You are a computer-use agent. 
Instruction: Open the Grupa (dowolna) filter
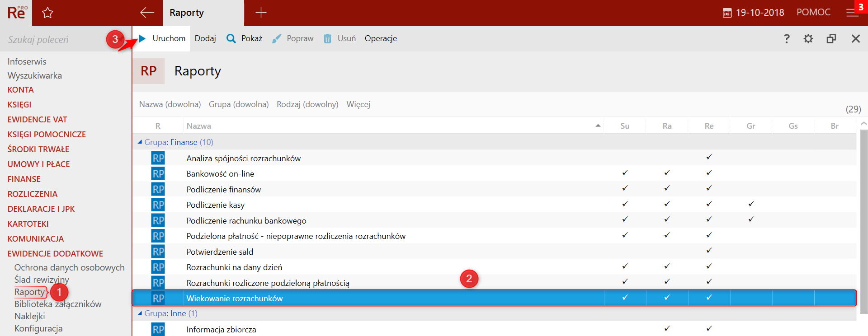[239, 104]
